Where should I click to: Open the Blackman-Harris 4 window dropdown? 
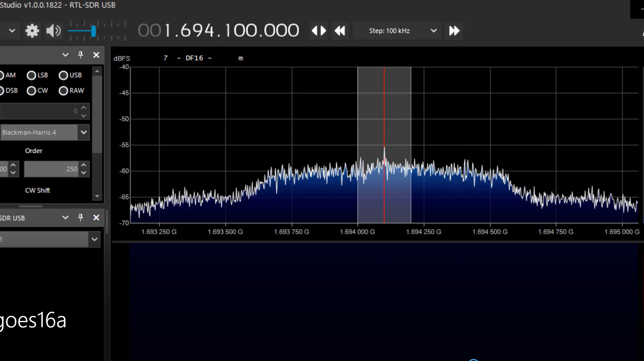(83, 132)
